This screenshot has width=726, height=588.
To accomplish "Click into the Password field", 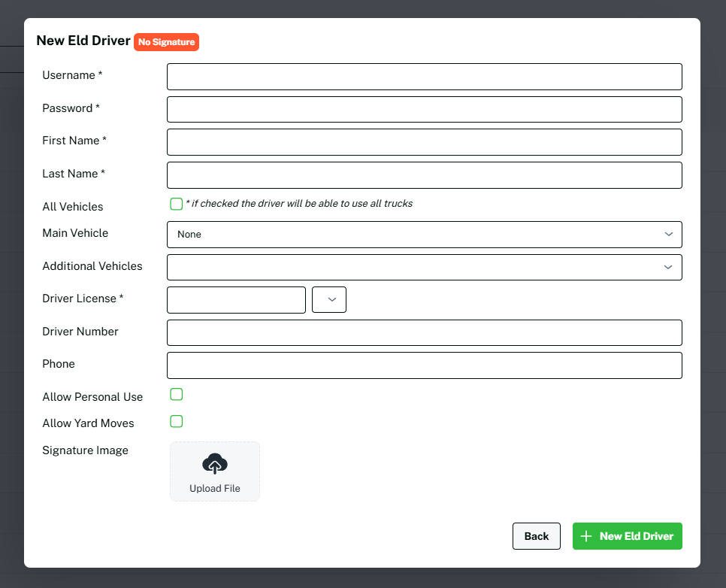I will click(x=424, y=109).
